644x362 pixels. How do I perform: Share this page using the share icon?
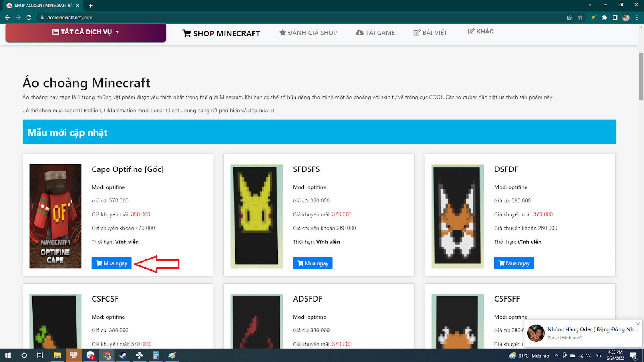point(570,18)
